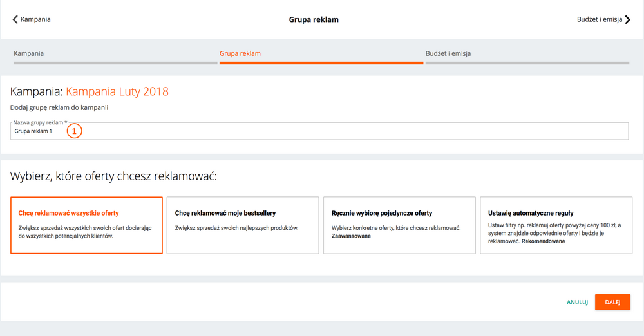Go back via the Kampania header link
This screenshot has height=336, width=644.
(35, 19)
